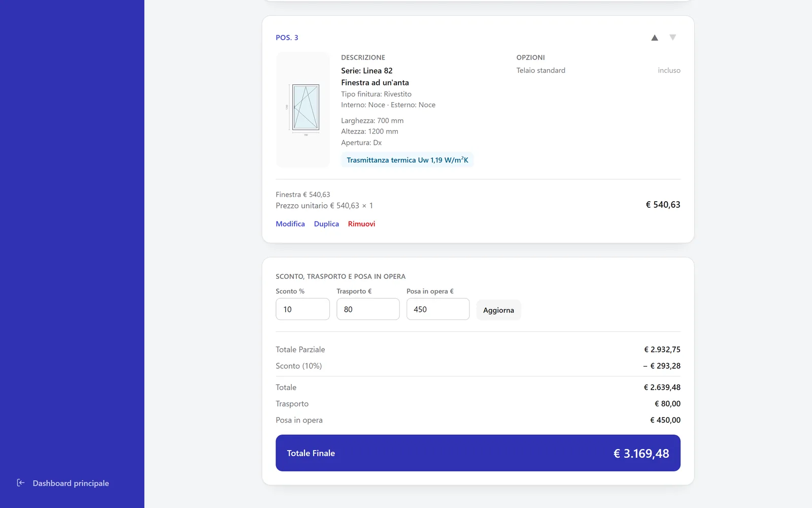812x508 pixels.
Task: Select the Larghezza: 700 mm text
Action: point(372,120)
